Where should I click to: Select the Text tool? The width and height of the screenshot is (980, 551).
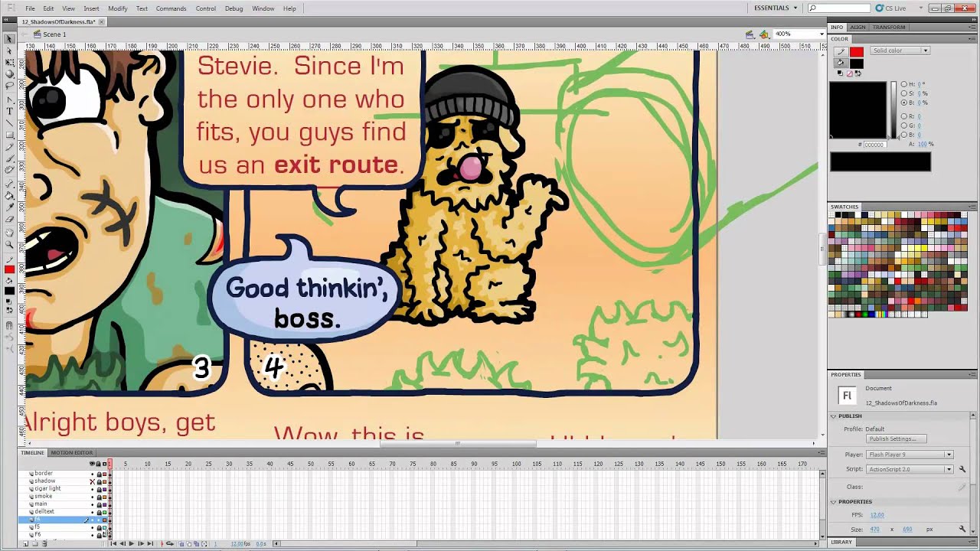[9, 111]
